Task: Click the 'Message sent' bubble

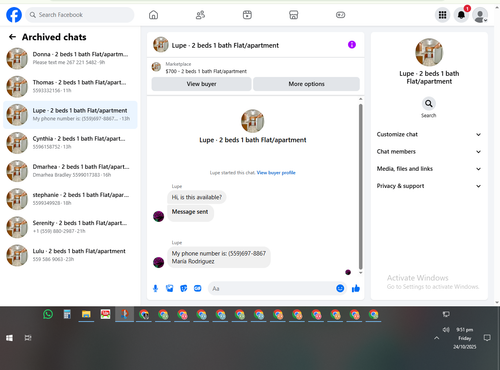Action: (x=190, y=212)
